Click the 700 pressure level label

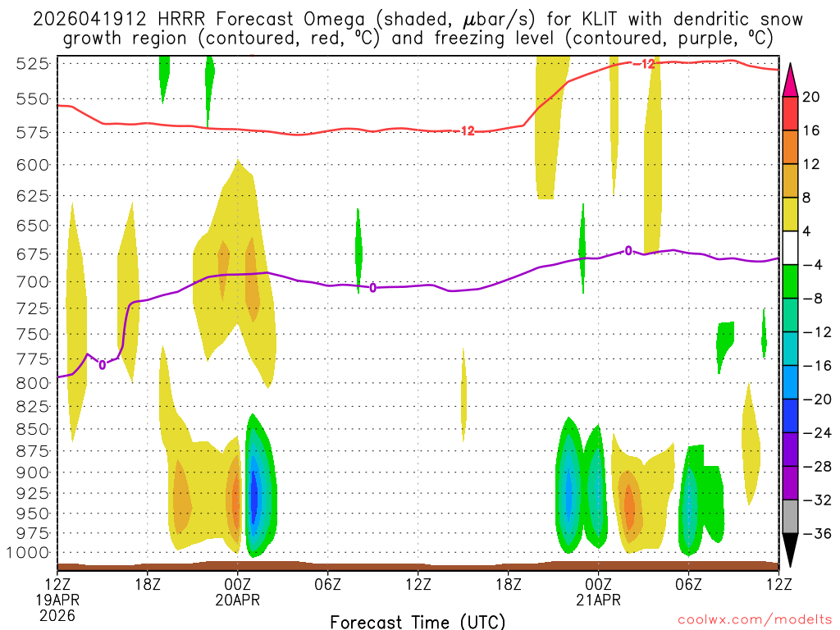[x=33, y=282]
